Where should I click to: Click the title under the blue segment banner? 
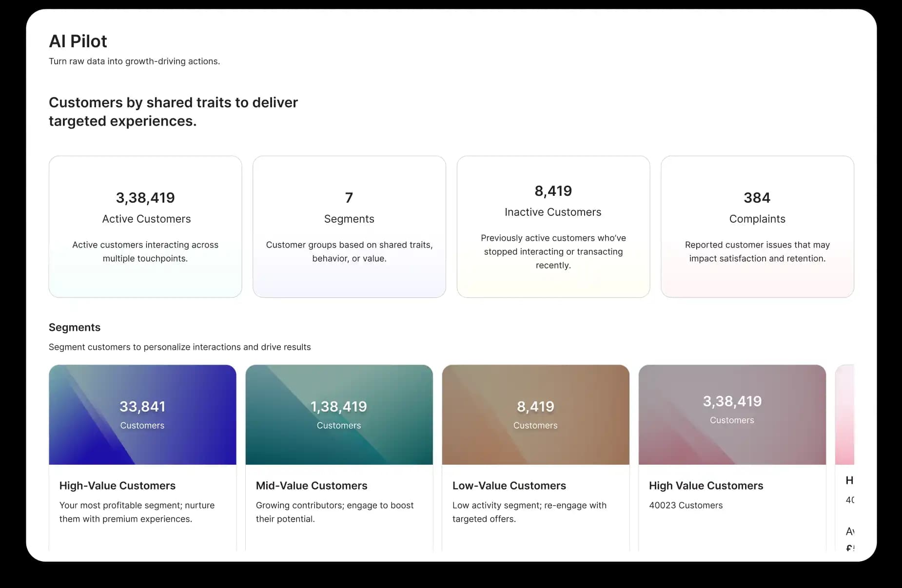click(118, 486)
